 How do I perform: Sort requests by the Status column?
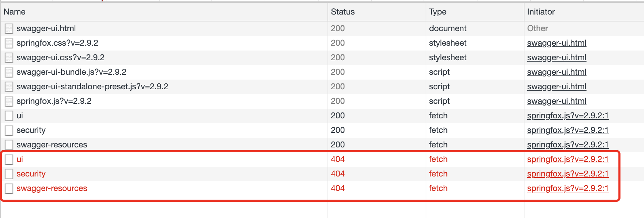click(x=343, y=12)
